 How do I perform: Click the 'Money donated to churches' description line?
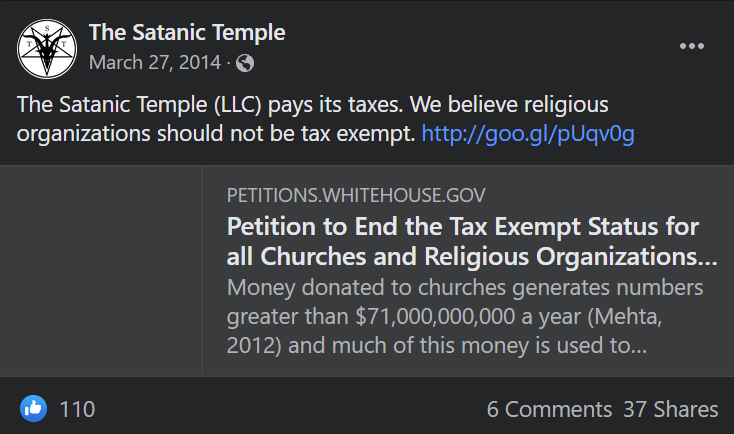coord(465,288)
